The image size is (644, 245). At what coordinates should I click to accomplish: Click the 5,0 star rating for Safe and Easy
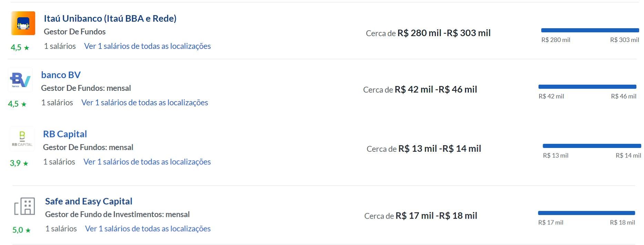(x=21, y=230)
